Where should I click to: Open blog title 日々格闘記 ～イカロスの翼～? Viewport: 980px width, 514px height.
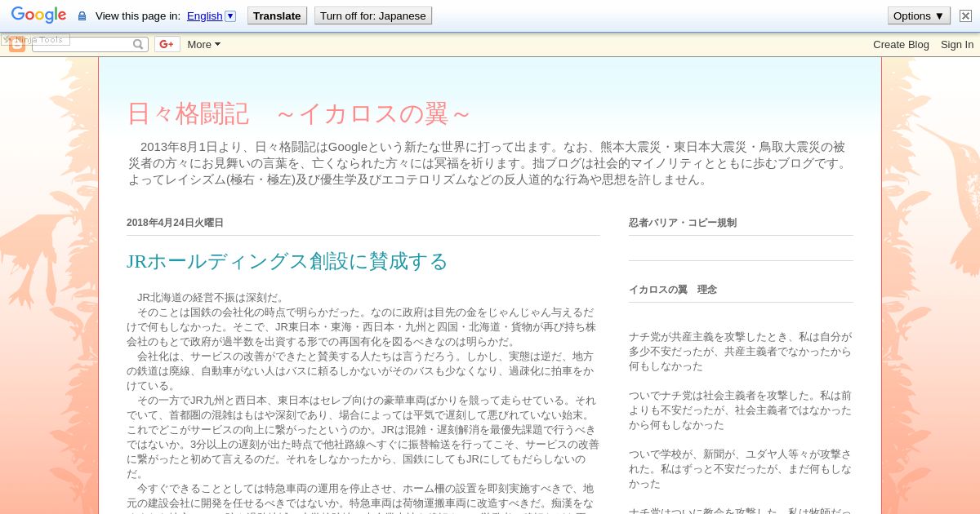coord(299,113)
